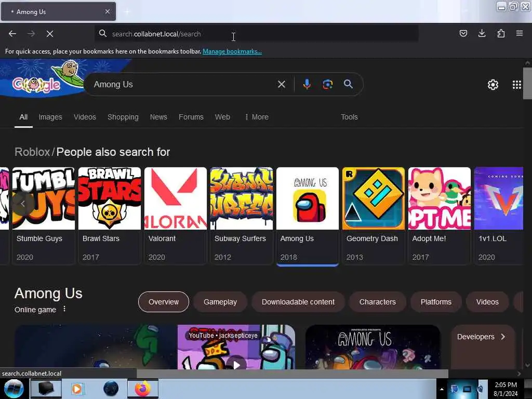Open the Google apps grid
This screenshot has height=399, width=532.
[x=517, y=85]
